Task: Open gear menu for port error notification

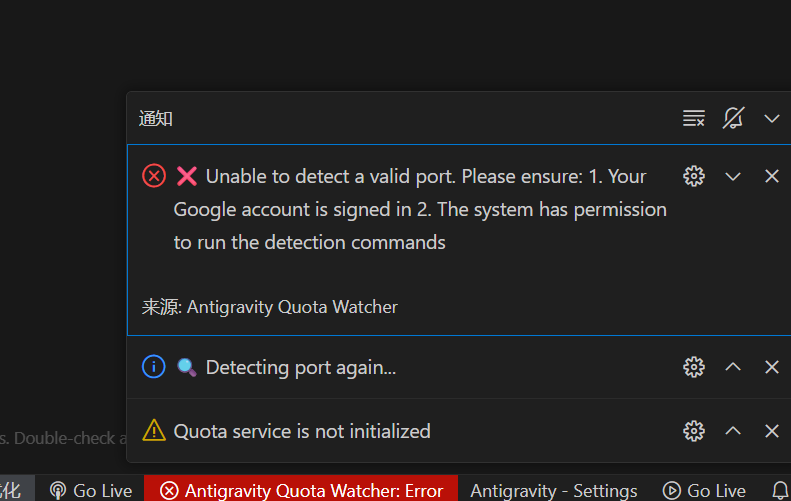Action: (694, 176)
